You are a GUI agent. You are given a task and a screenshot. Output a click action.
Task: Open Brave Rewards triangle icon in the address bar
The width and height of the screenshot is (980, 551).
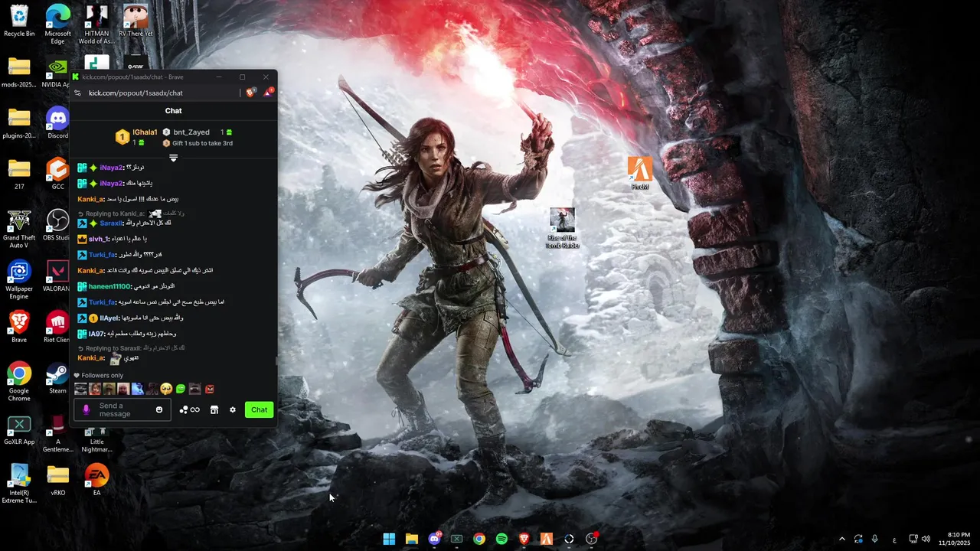click(268, 93)
